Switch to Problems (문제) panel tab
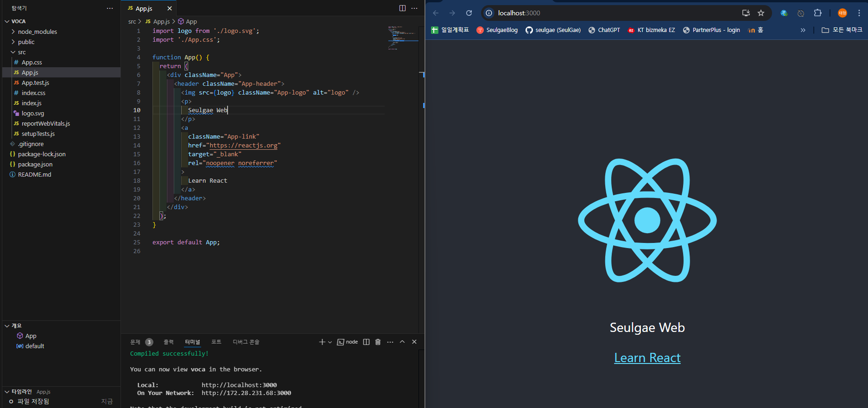 (141, 342)
